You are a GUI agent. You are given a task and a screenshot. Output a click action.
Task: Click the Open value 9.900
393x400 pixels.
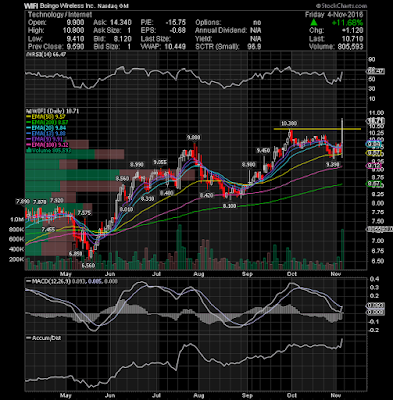pyautogui.click(x=75, y=23)
